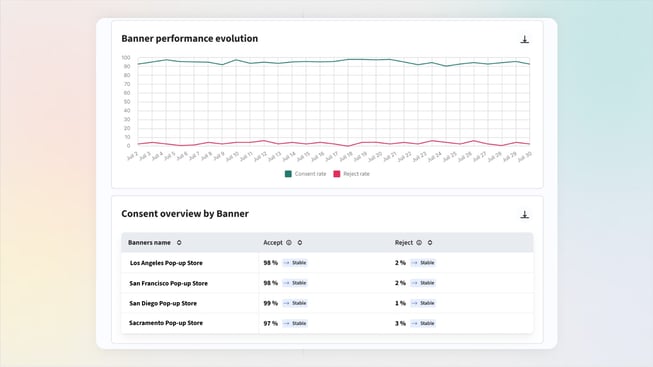Image resolution: width=653 pixels, height=367 pixels.
Task: Select San Diego Pop-up Store row
Action: point(327,303)
